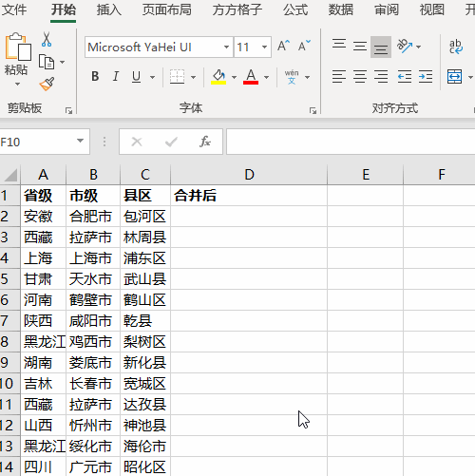This screenshot has height=476, width=475.
Task: Increase font size with larger A
Action: pos(283,47)
